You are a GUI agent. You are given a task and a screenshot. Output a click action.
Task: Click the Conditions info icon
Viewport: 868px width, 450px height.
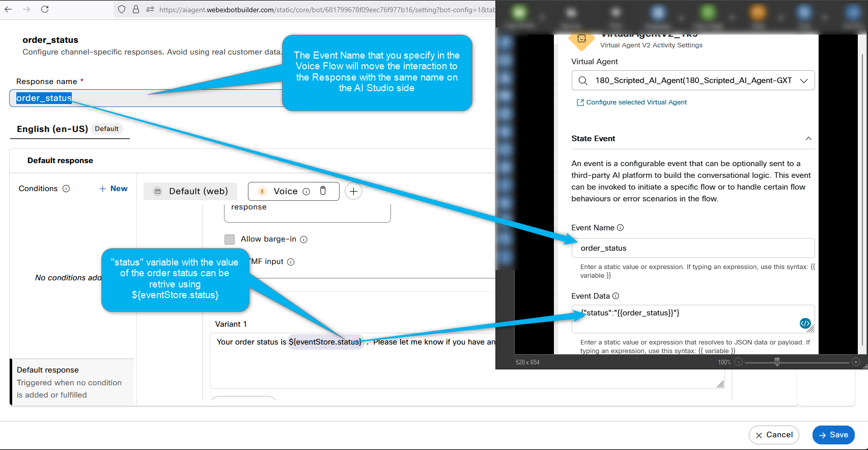[x=66, y=189]
